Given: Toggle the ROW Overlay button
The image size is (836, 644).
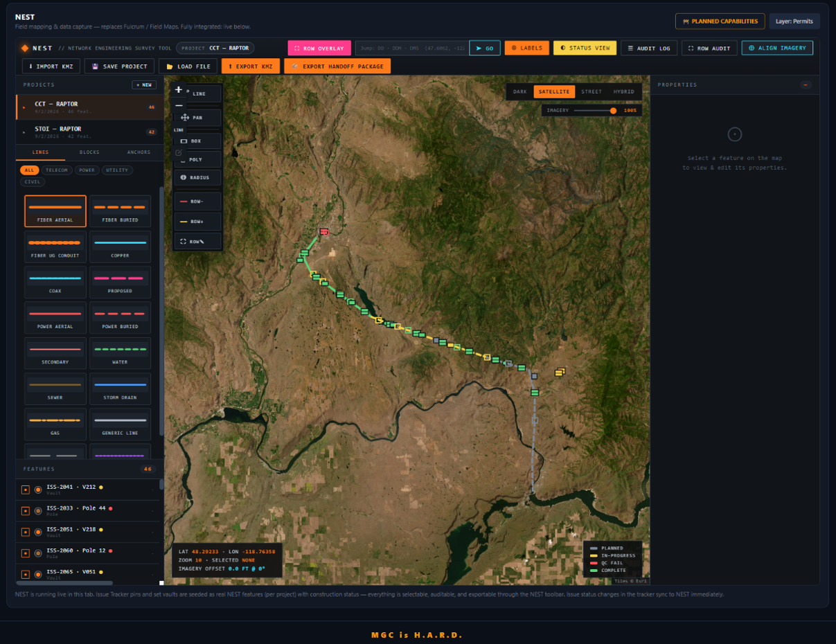Looking at the screenshot, I should tap(319, 48).
